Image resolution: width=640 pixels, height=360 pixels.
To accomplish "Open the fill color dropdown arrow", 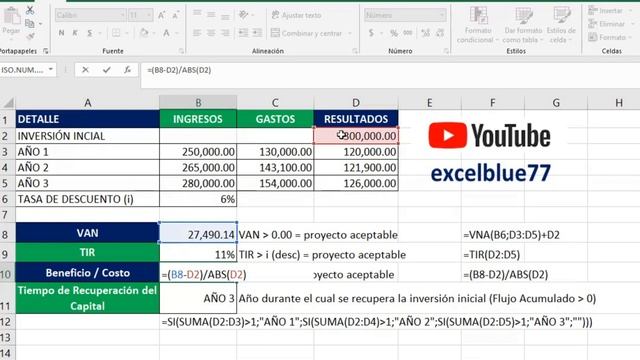I will [154, 33].
